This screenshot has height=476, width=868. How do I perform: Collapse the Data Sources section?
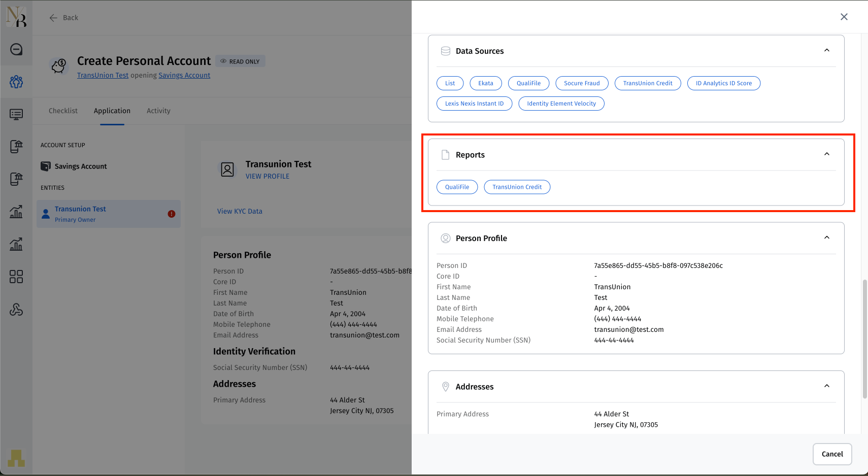[x=826, y=50]
